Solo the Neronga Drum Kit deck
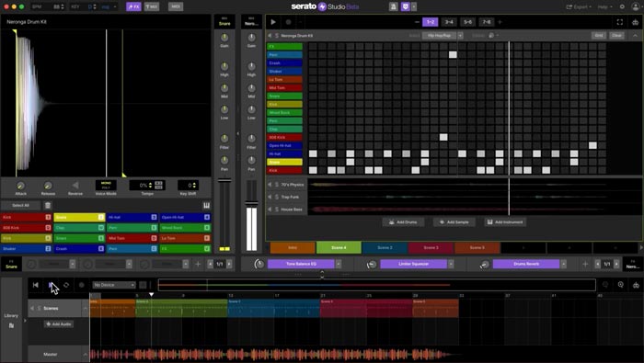The height and width of the screenshot is (363, 644). coord(277,36)
